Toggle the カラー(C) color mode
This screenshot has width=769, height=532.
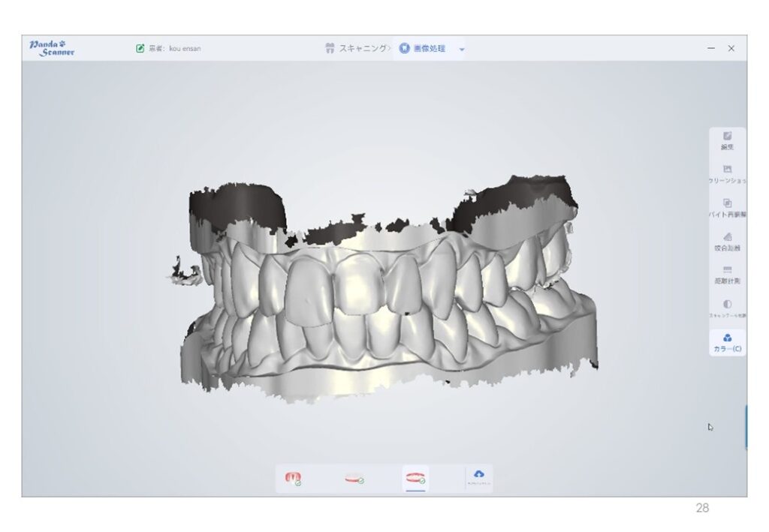(x=727, y=342)
